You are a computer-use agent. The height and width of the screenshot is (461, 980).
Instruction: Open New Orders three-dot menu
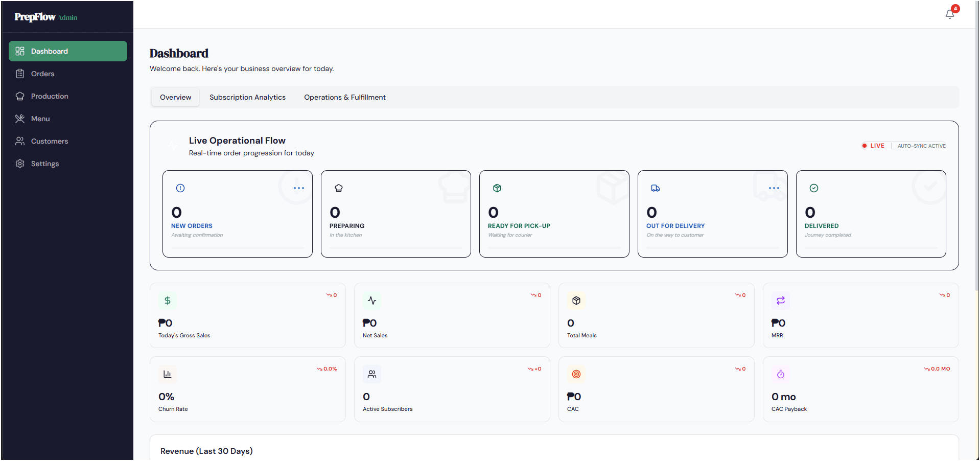pos(299,188)
